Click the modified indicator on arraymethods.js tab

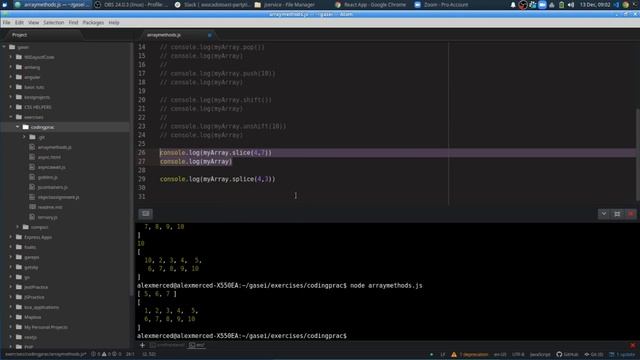click(210, 35)
